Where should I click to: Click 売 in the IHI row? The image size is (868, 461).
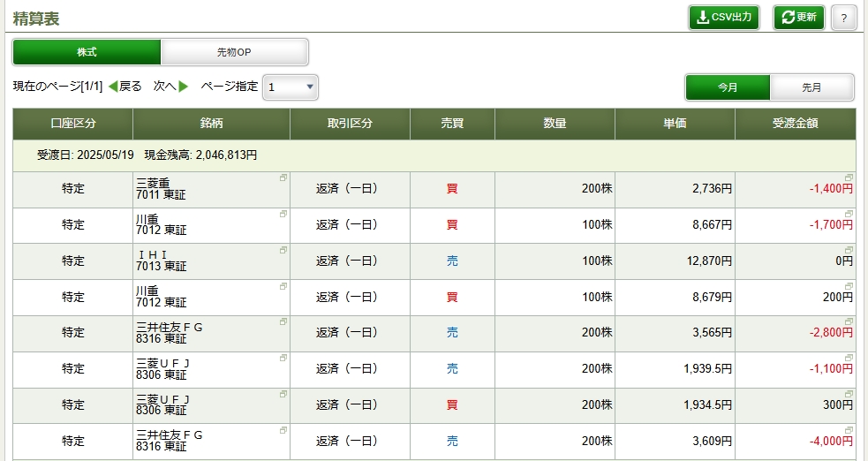(452, 261)
